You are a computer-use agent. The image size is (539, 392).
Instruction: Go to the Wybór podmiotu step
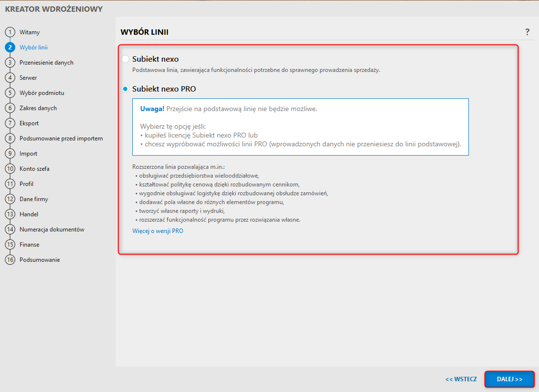point(42,93)
